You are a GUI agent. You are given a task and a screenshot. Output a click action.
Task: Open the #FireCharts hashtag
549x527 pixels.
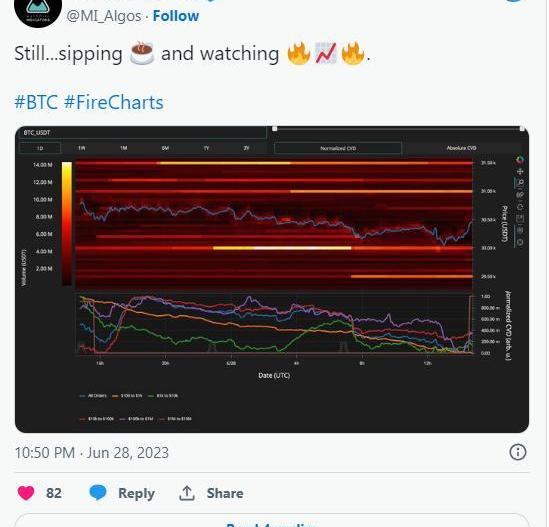click(113, 102)
